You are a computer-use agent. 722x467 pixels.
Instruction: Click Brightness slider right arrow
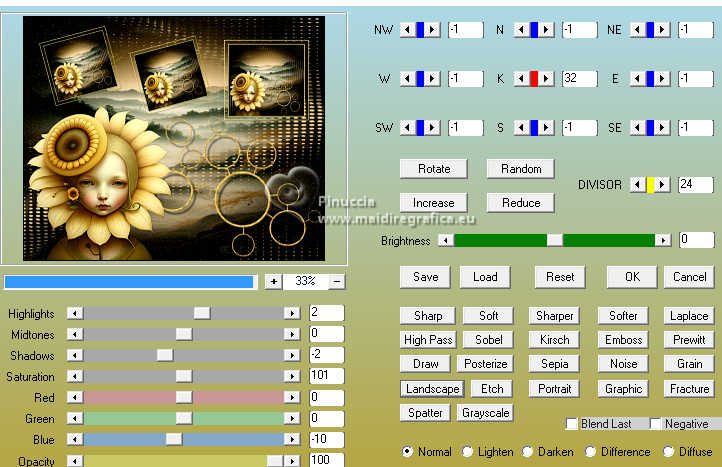pyautogui.click(x=663, y=240)
